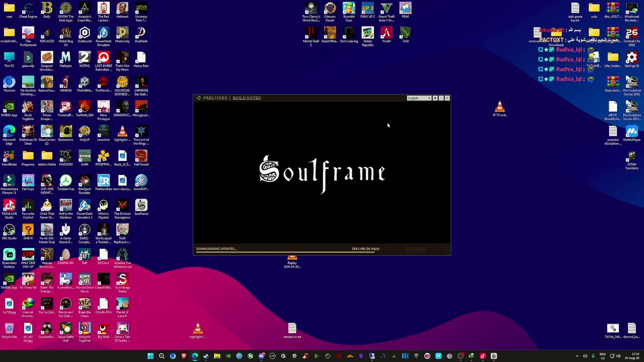Select the PEAK desktop icon
Screen dimensions: 644x362
click(x=406, y=11)
